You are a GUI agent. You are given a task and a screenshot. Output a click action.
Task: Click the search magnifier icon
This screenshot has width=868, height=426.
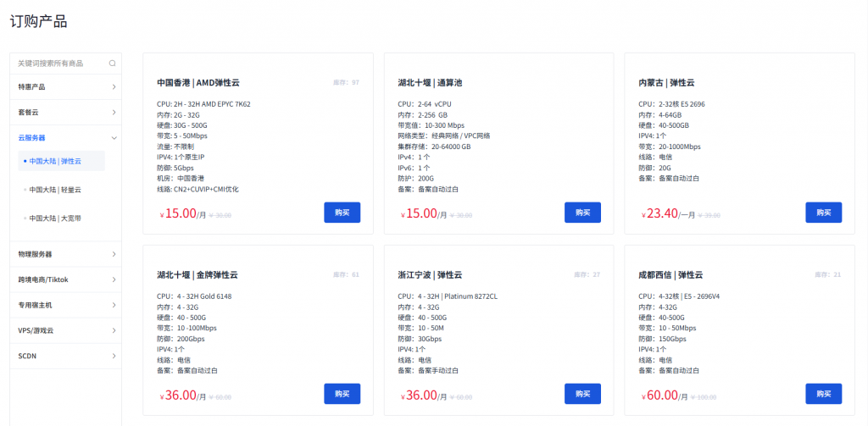(x=112, y=63)
